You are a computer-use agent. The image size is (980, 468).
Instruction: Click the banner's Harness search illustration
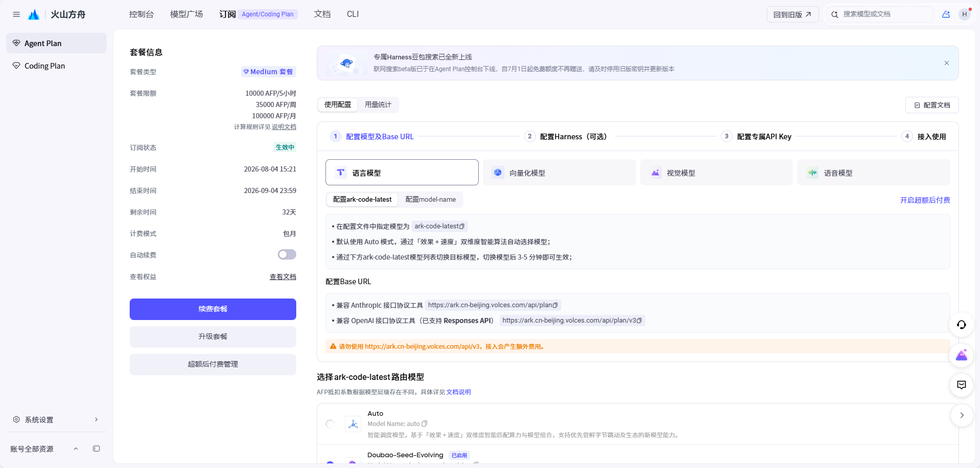346,64
